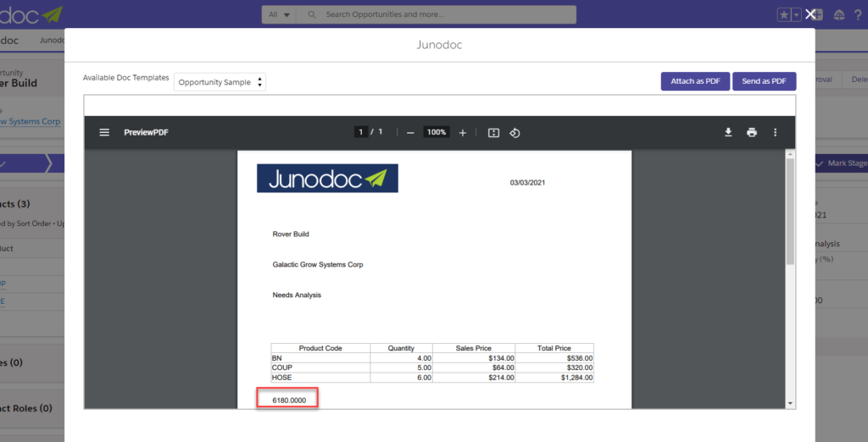Click the Junodoc app logo in header
This screenshot has height=442, width=868.
[x=31, y=15]
